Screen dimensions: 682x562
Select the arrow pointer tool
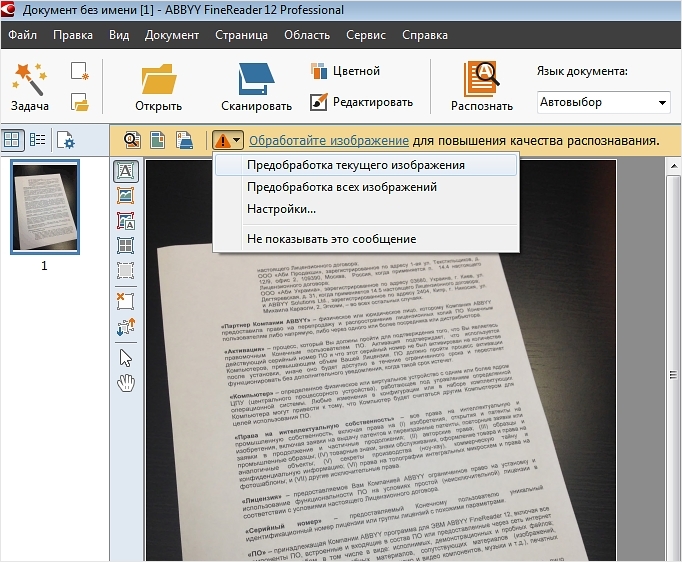126,358
